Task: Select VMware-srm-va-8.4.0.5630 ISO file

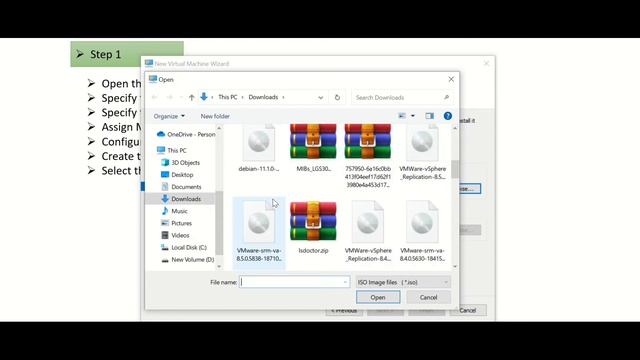Action: point(422,231)
